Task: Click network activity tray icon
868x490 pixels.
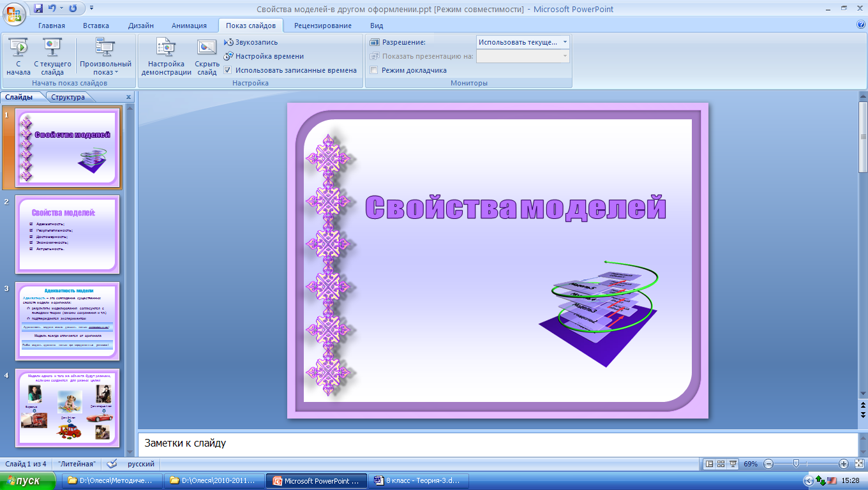Action: pos(821,480)
